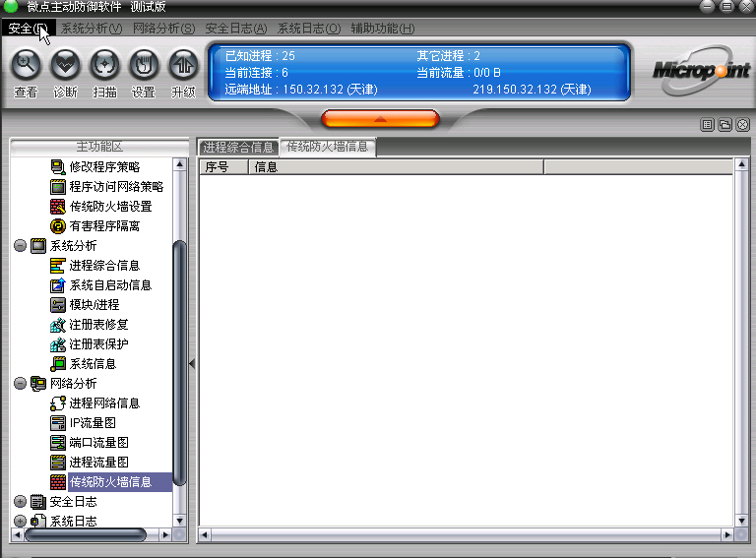This screenshot has height=558, width=756.
Task: Collapse the 系统分析 tree node
Action: (x=20, y=246)
